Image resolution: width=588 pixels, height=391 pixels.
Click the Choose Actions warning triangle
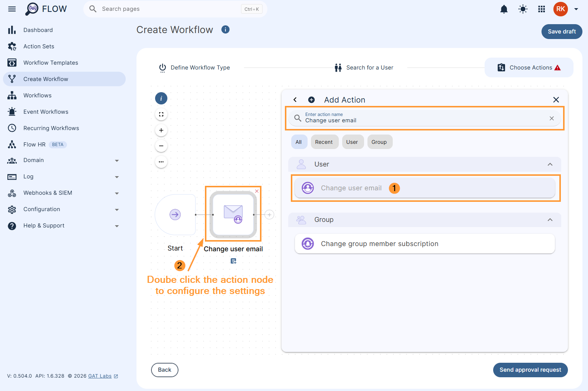557,68
